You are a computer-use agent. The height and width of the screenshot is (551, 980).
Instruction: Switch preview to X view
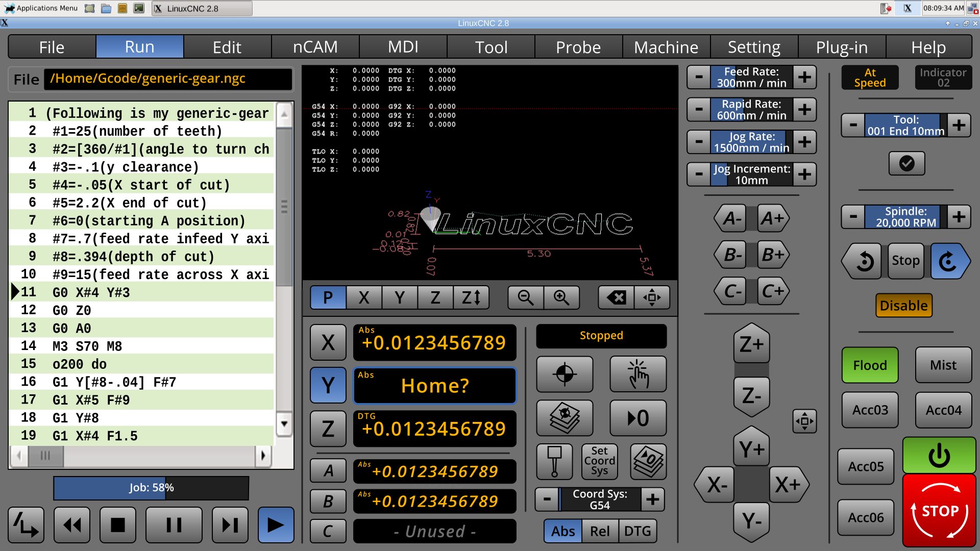coord(364,297)
